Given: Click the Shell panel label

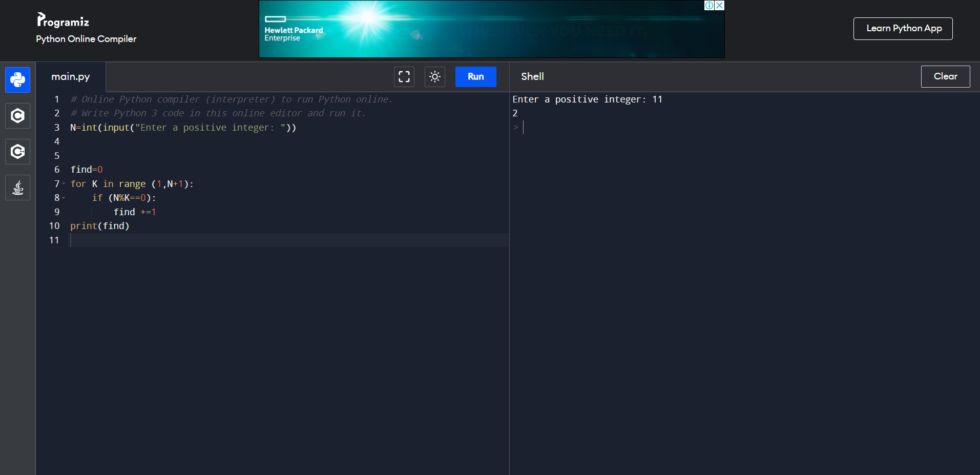Looking at the screenshot, I should (532, 76).
